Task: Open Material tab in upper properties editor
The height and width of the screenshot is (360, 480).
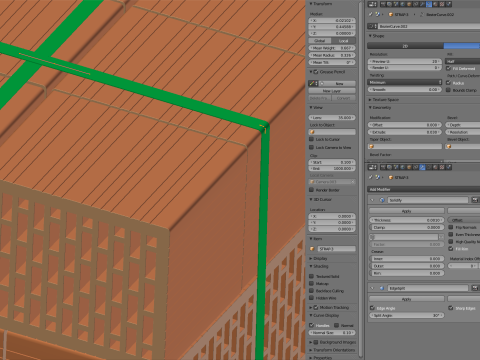Action: (x=436, y=4)
